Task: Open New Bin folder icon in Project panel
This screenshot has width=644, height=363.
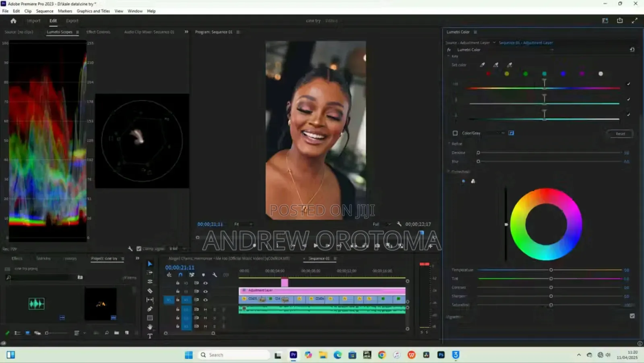Action: tap(116, 333)
